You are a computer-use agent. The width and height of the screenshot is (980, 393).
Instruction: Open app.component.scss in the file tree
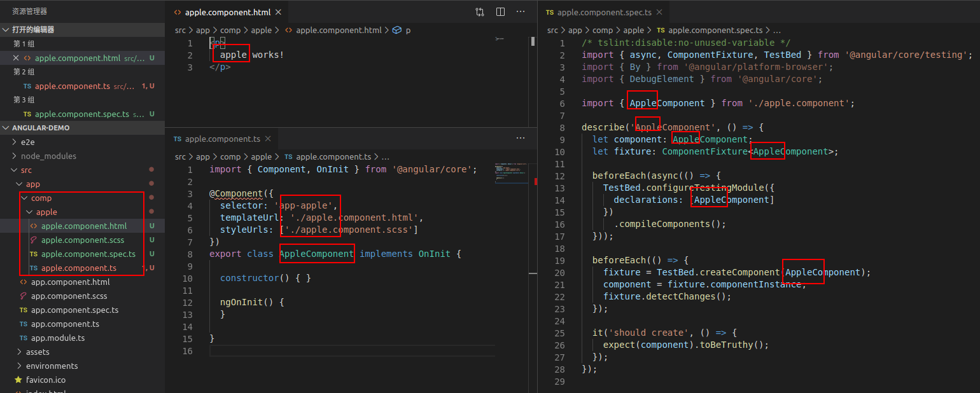(x=82, y=296)
